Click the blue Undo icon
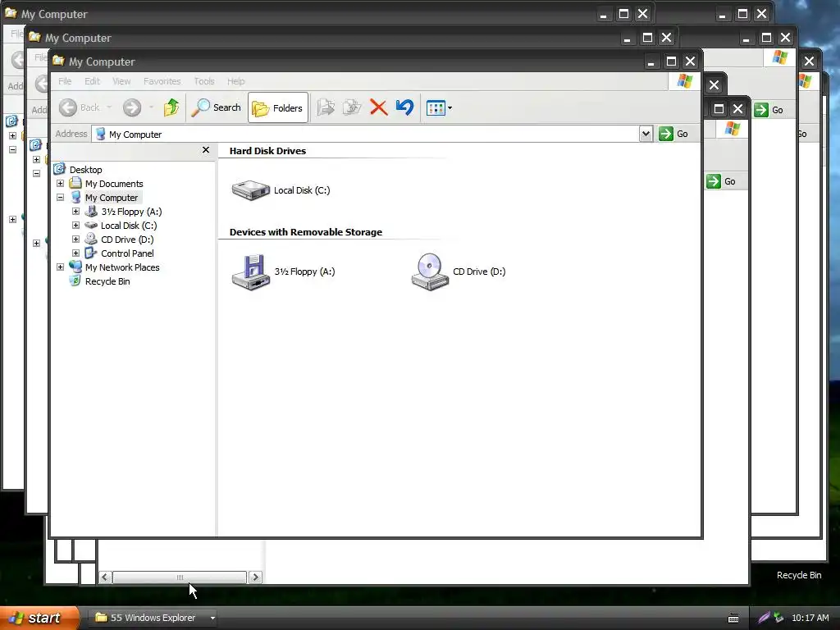Viewport: 840px width, 630px height. (405, 107)
